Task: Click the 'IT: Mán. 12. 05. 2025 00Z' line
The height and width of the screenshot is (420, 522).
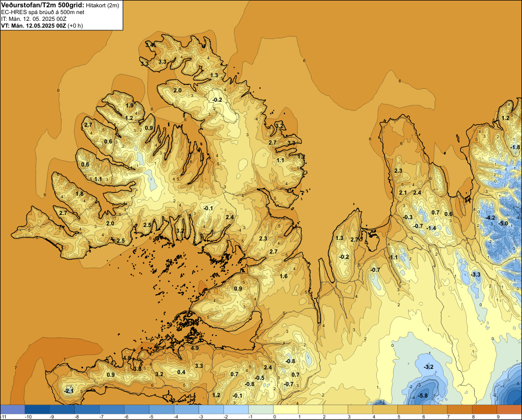Action: tap(33, 19)
